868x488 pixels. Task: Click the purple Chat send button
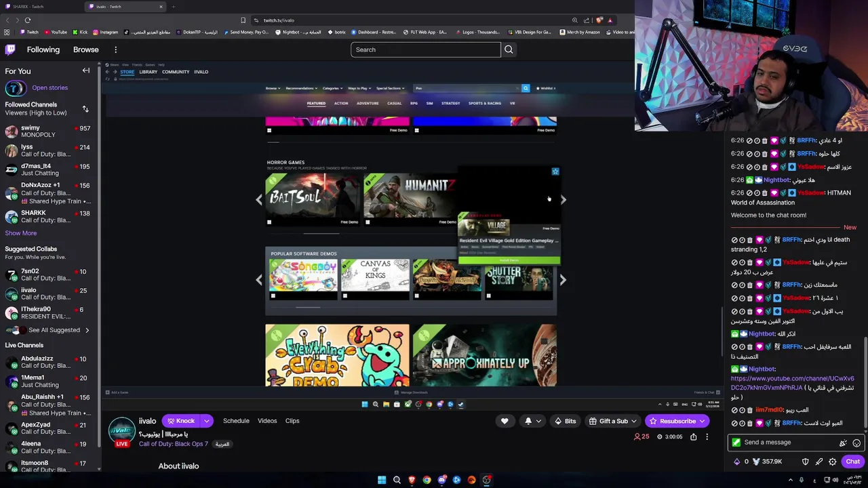[852, 462]
